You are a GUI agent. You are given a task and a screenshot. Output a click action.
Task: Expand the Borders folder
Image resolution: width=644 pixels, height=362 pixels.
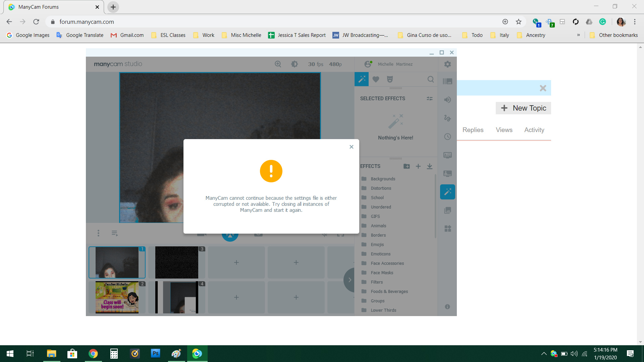tap(374, 235)
